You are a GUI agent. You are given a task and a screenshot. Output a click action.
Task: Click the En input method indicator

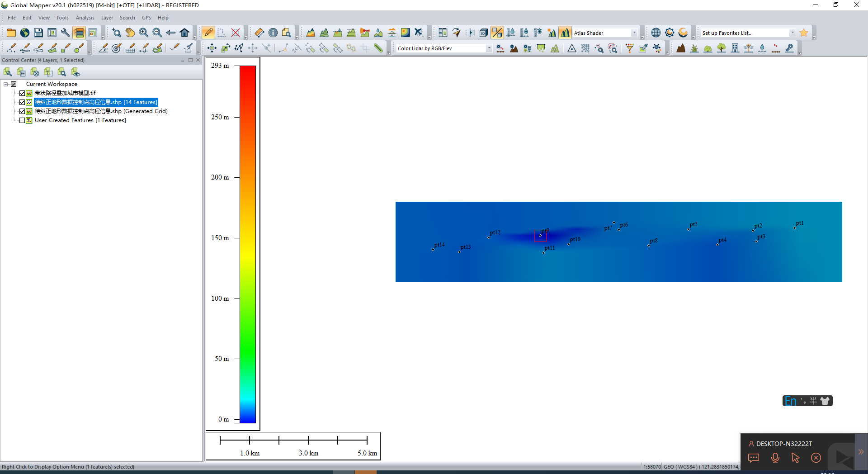pyautogui.click(x=790, y=401)
